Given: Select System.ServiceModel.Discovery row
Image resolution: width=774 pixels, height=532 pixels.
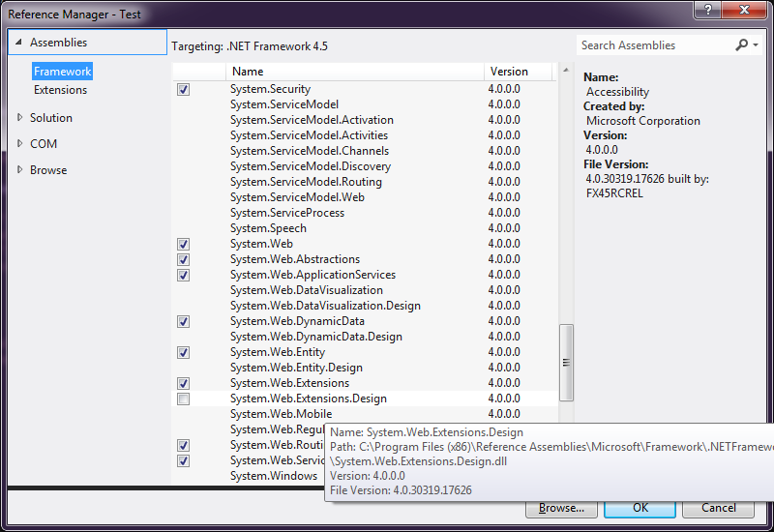Looking at the screenshot, I should (365, 166).
